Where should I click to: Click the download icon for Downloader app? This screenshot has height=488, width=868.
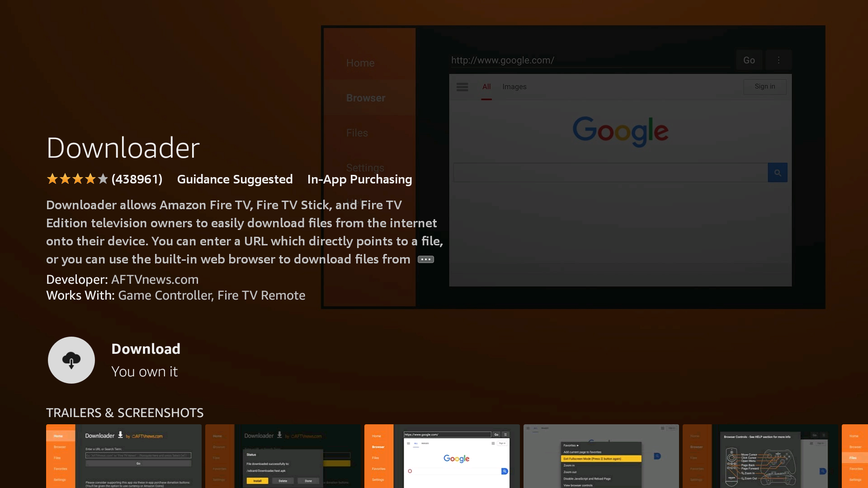point(71,359)
